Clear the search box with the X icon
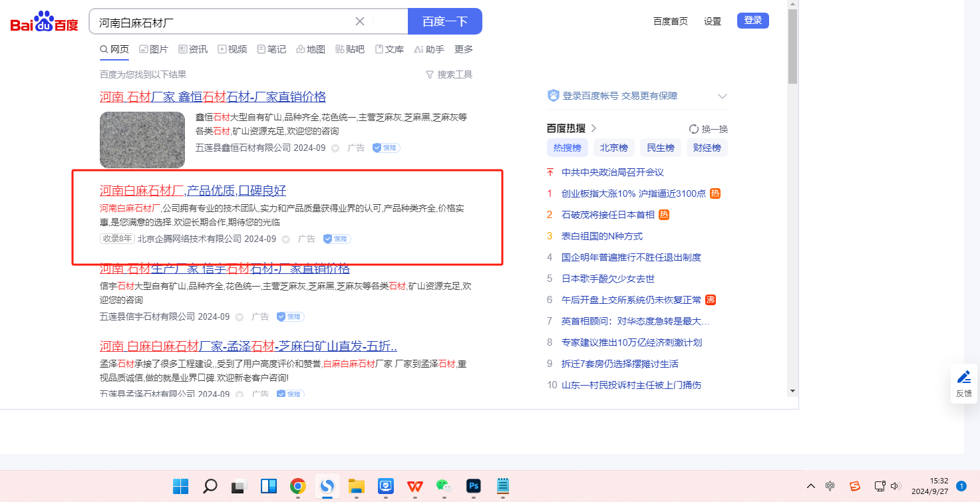This screenshot has height=502, width=980. click(x=360, y=21)
